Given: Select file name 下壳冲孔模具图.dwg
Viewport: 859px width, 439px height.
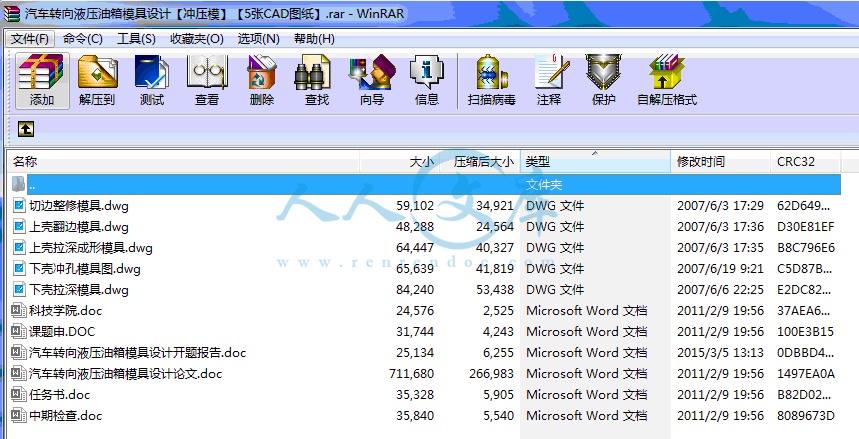Looking at the screenshot, I should (x=85, y=269).
